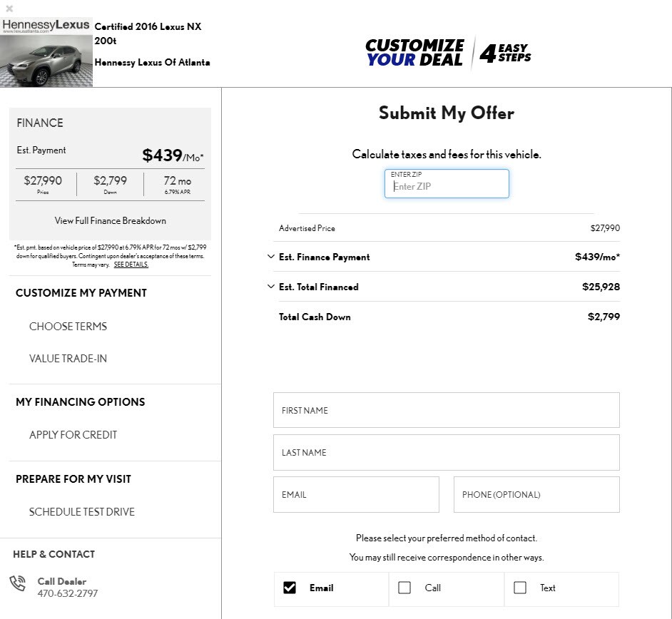
Task: Select the Phone (Optional) field
Action: (536, 495)
